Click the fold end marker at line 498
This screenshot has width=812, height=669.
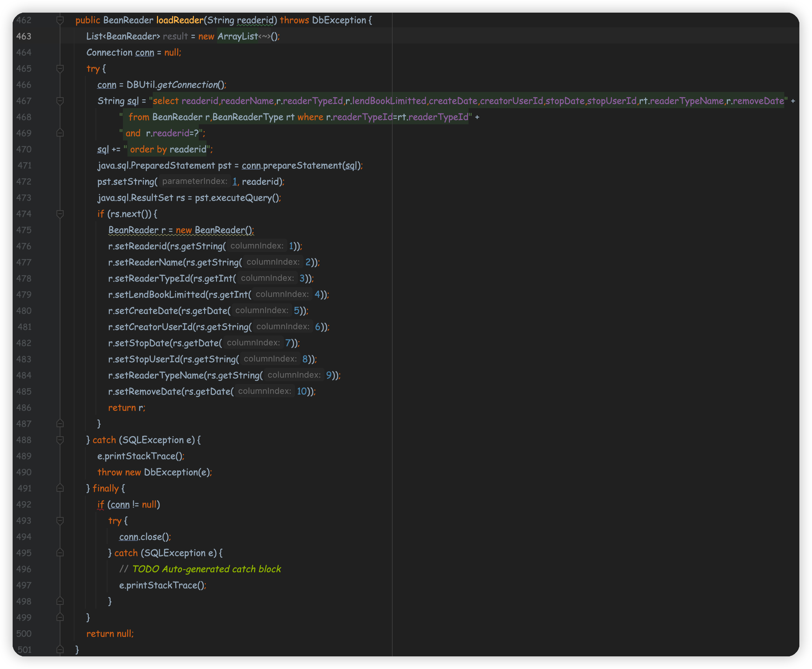pos(60,601)
